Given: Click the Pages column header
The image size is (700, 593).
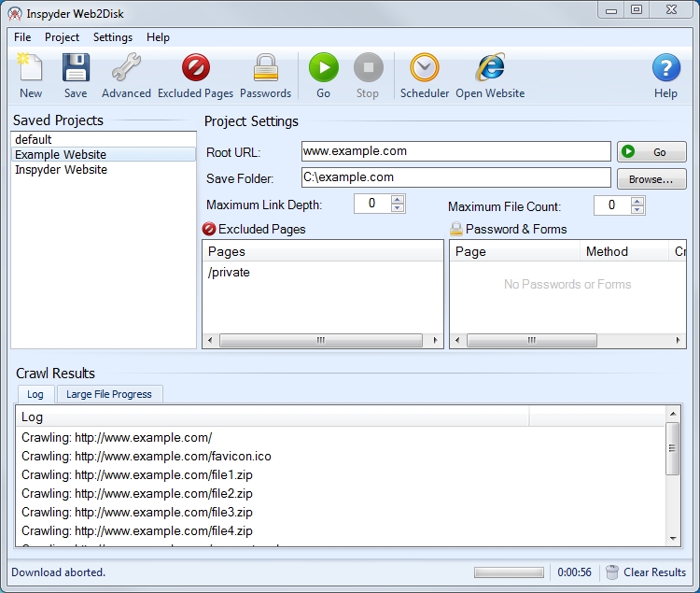Looking at the screenshot, I should (x=322, y=251).
